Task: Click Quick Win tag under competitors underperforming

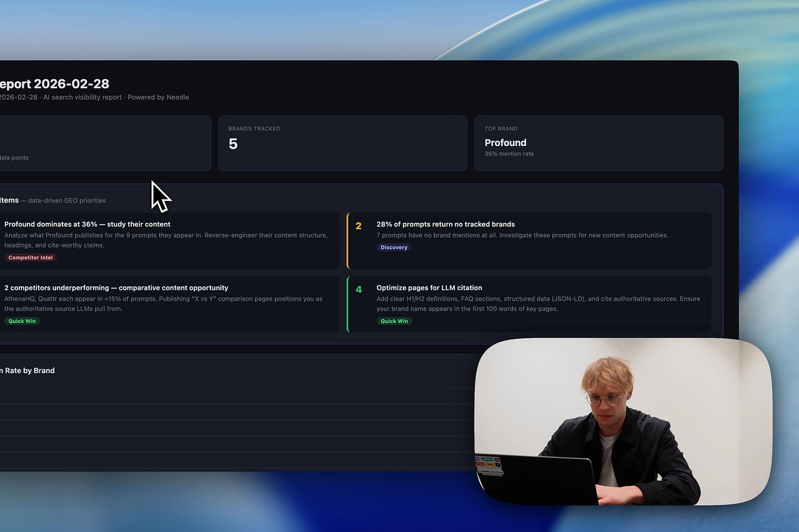Action: (x=22, y=321)
